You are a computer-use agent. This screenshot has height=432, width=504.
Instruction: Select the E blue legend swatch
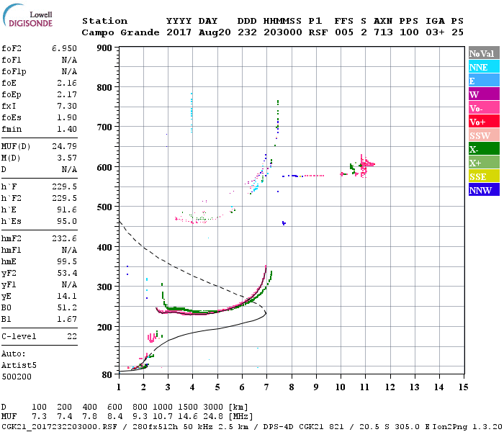tap(484, 81)
